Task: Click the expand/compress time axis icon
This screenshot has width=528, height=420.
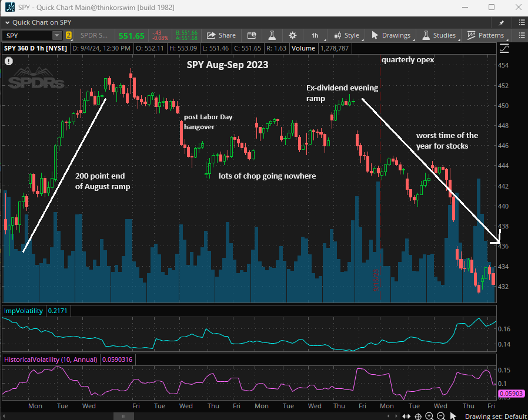Action: [406, 416]
